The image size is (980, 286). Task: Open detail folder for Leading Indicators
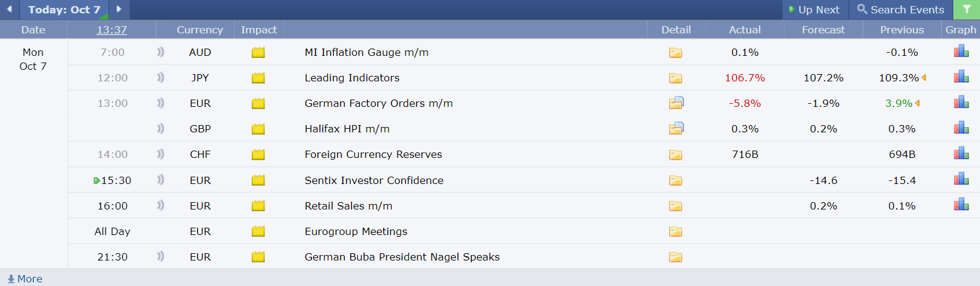(x=675, y=78)
